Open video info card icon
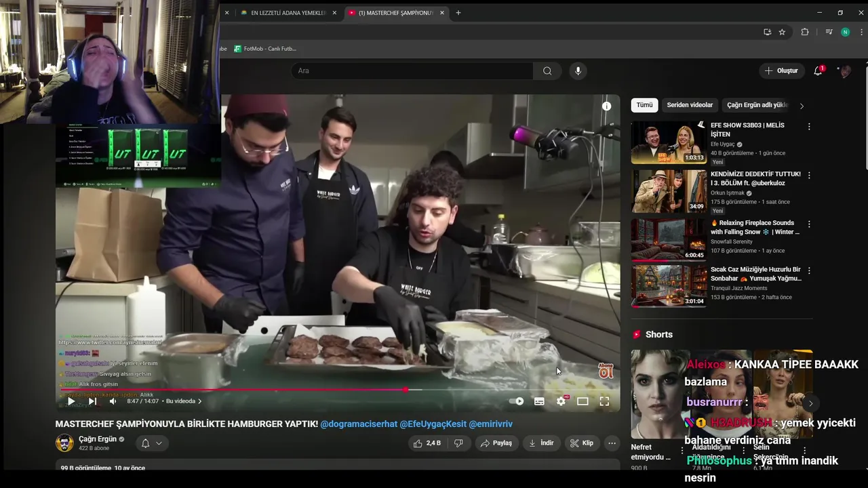The width and height of the screenshot is (868, 488). (606, 106)
